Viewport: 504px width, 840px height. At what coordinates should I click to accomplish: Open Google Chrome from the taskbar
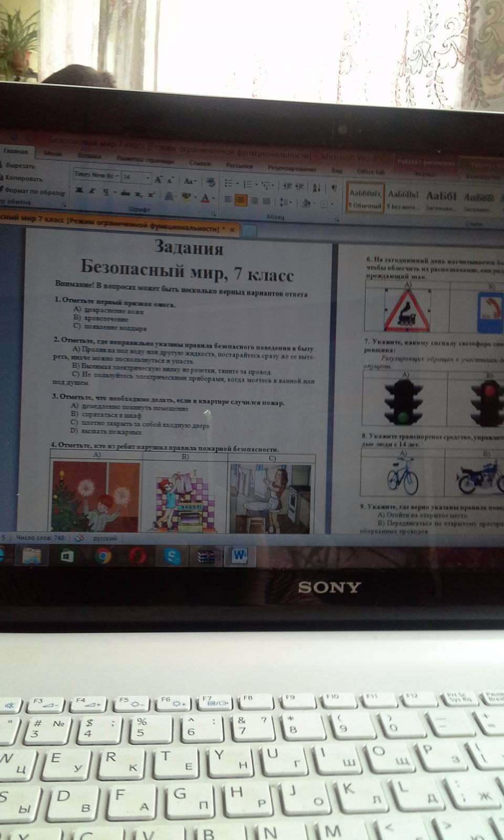(103, 556)
